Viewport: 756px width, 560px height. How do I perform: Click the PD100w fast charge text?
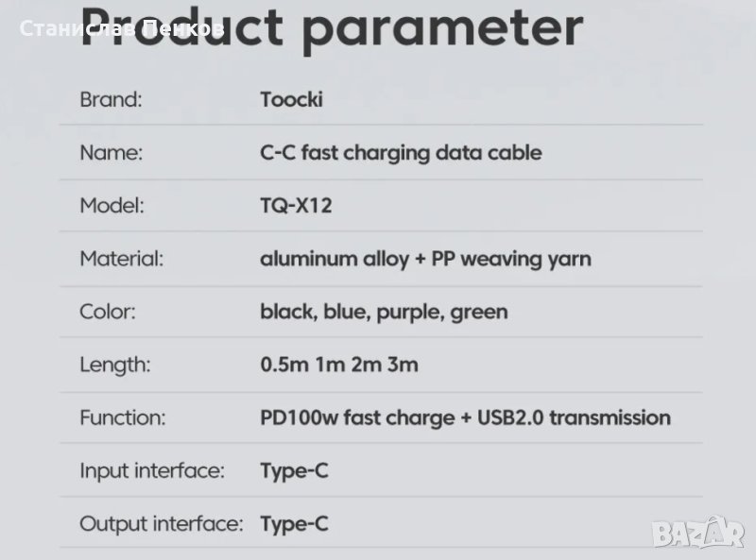(x=357, y=417)
